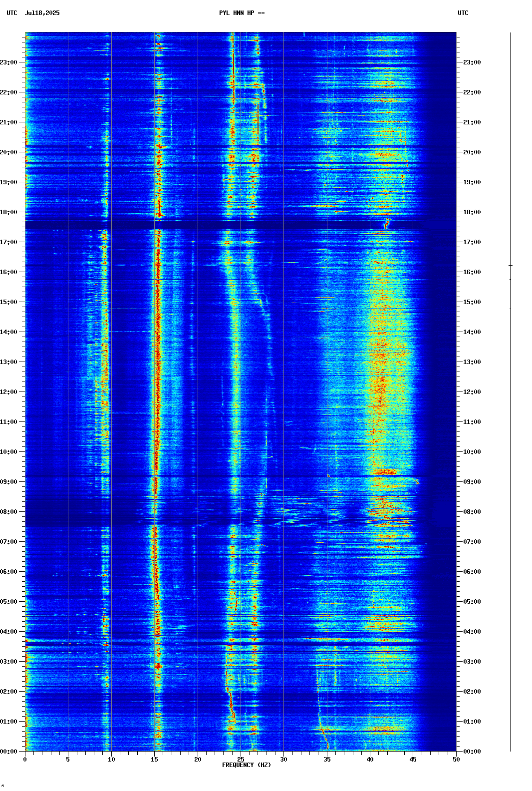
Task: Click the 0 Hz frequency tick label
Action: tap(25, 760)
